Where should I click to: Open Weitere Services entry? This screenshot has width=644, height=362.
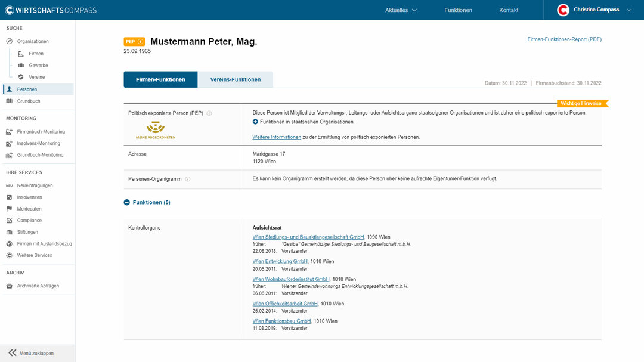coord(35,255)
